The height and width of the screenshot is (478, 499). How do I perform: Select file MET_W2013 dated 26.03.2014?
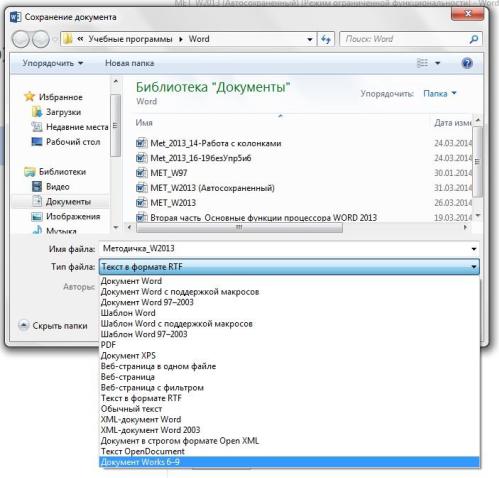point(173,203)
